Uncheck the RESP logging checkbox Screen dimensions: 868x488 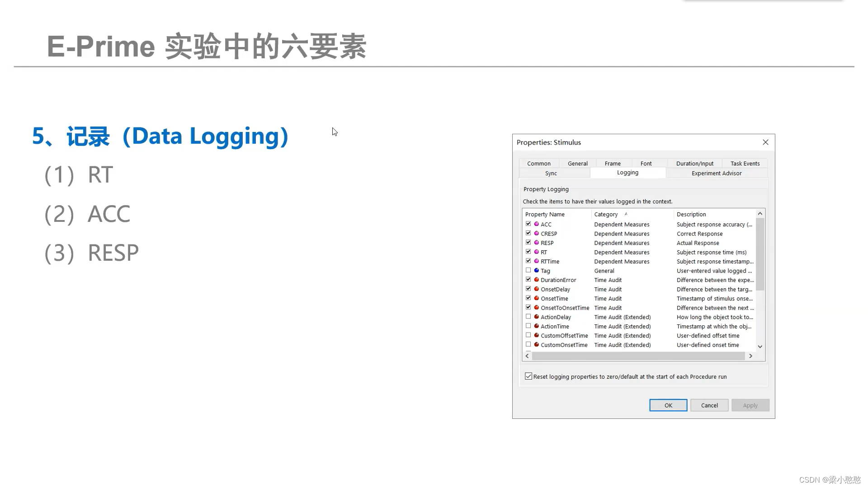(x=528, y=242)
